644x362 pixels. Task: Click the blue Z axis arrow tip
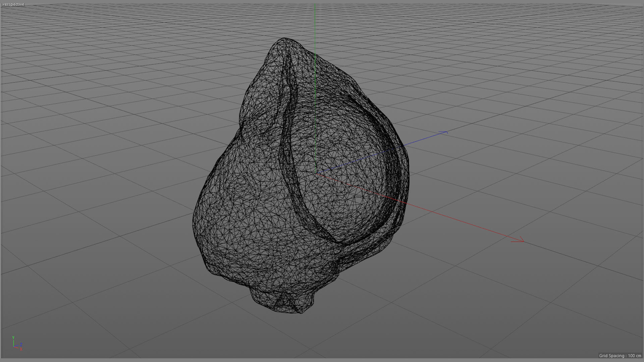[443, 133]
